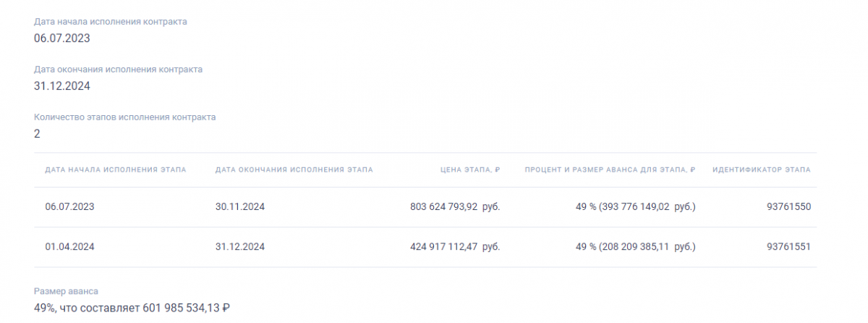Select the number of stages value 2

[37, 134]
